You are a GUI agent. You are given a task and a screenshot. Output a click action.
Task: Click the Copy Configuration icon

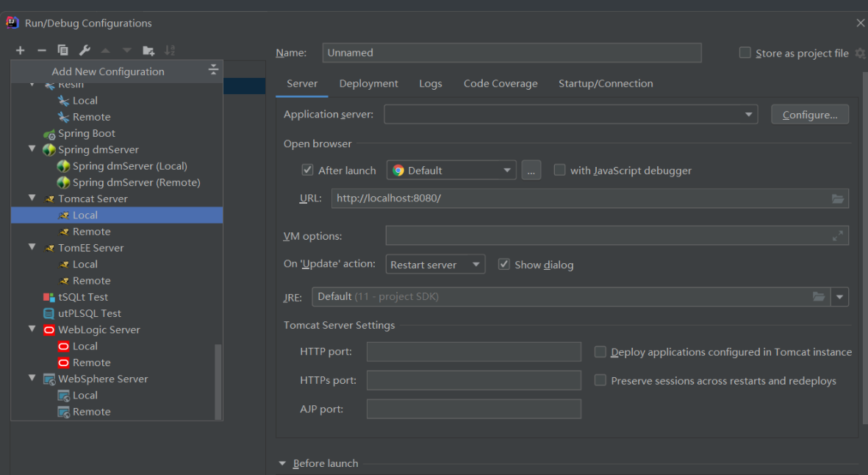63,50
